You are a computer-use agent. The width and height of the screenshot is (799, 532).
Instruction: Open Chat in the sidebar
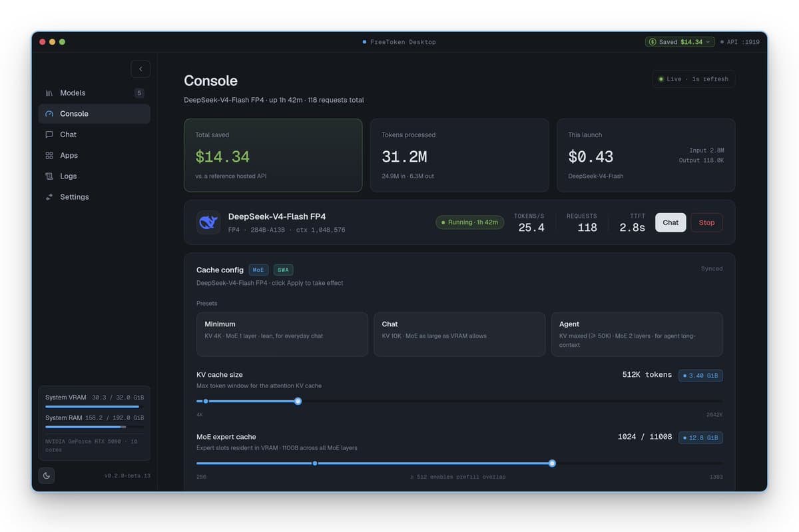coord(94,134)
